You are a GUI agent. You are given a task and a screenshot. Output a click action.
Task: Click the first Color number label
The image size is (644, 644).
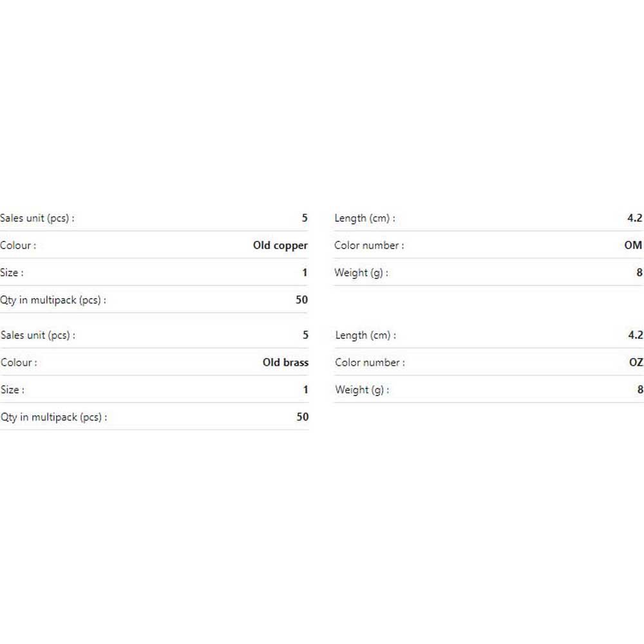369,245
